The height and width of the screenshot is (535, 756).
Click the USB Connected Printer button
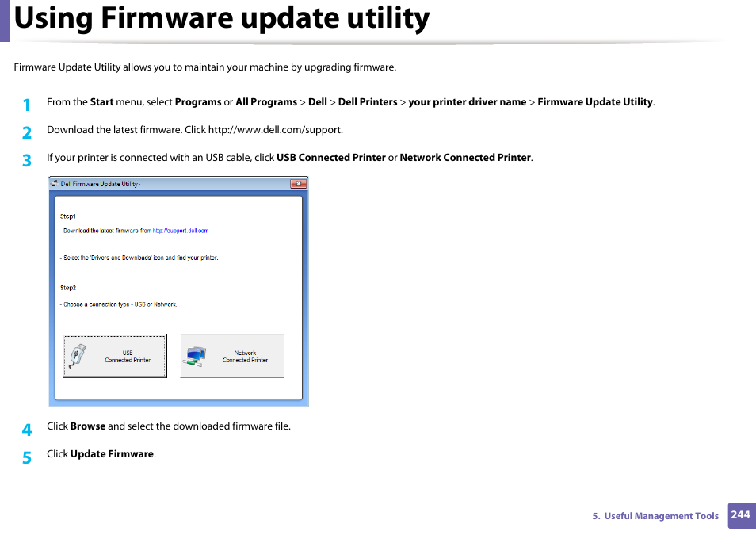[115, 356]
